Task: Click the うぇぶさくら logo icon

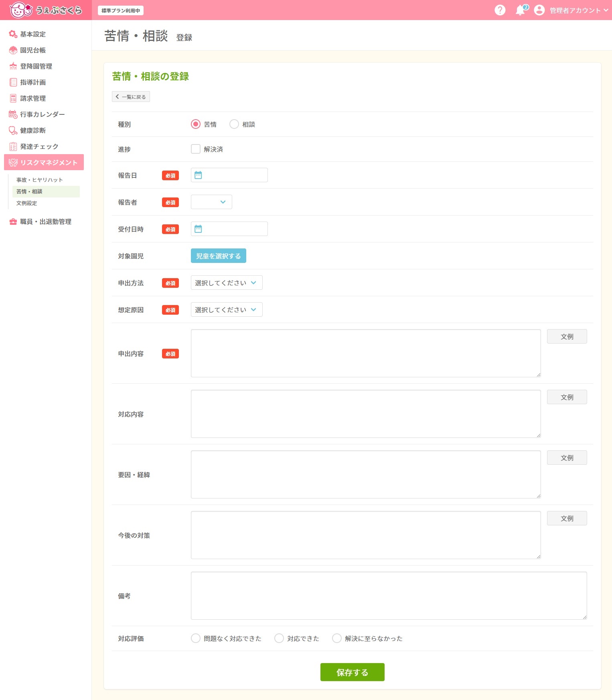Action: (21, 10)
